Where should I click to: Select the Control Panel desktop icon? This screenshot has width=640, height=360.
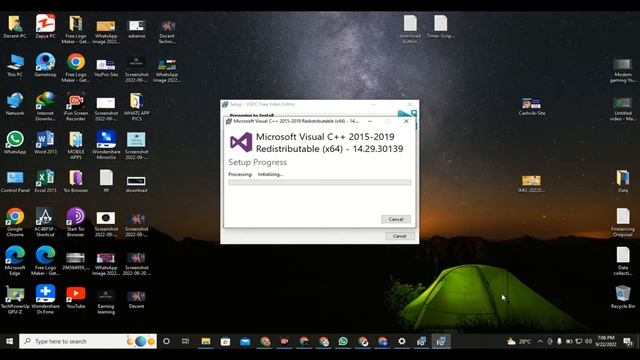pyautogui.click(x=15, y=182)
